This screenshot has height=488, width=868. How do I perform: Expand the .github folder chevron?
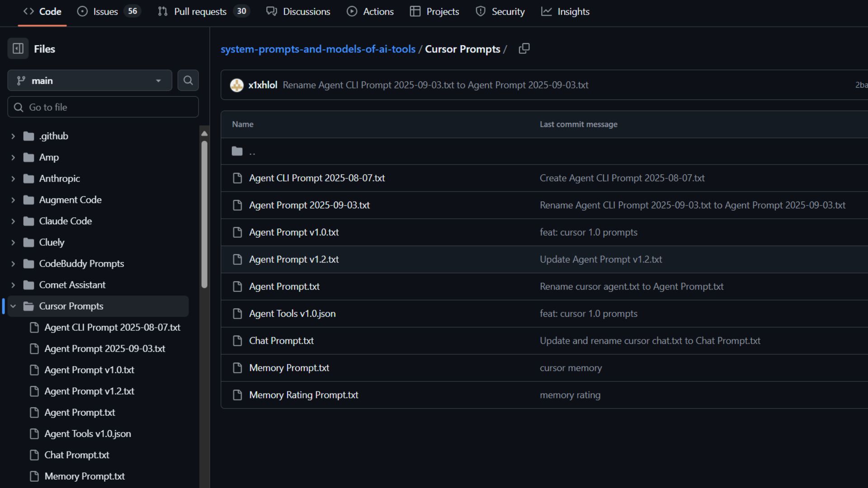[x=13, y=136]
